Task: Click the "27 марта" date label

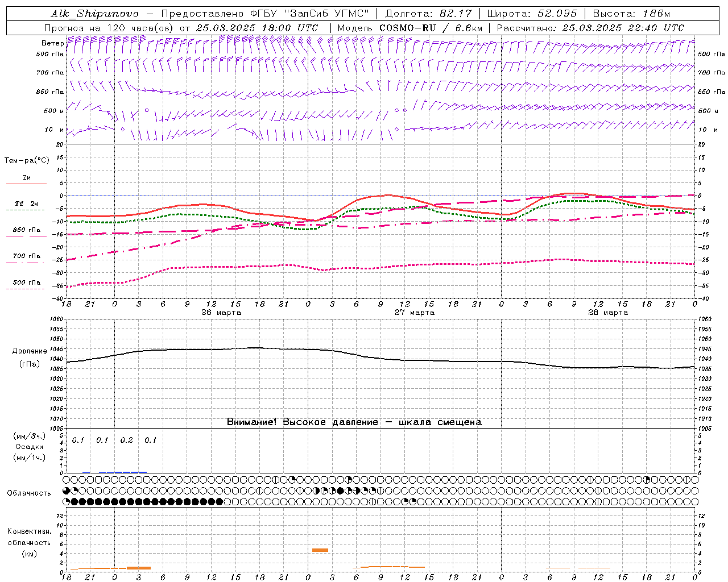Action: pyautogui.click(x=415, y=313)
